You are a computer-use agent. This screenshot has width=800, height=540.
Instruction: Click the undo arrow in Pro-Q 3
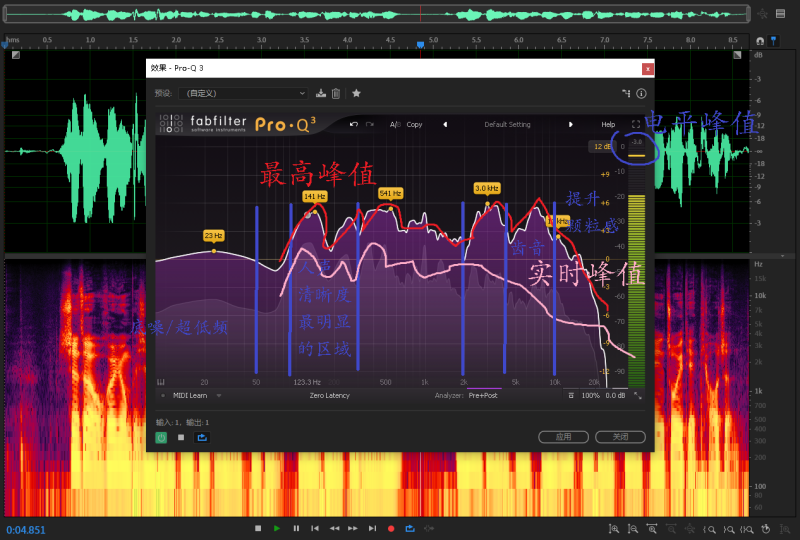tap(354, 124)
